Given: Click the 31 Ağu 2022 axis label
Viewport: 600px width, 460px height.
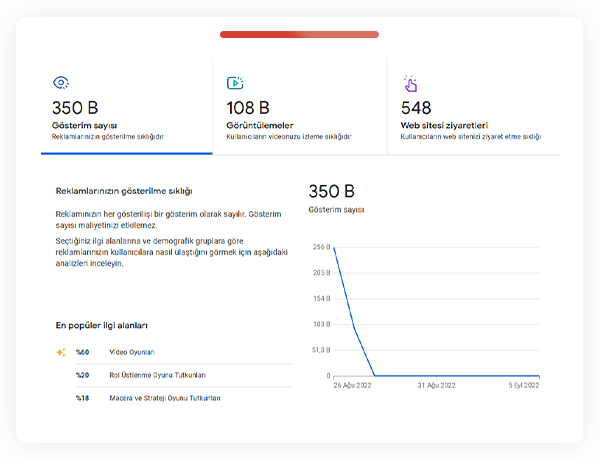Looking at the screenshot, I should [x=437, y=385].
